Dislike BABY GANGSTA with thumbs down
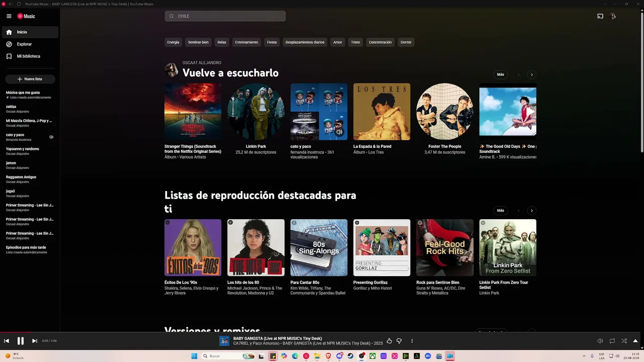This screenshot has height=362, width=644. coord(399,341)
